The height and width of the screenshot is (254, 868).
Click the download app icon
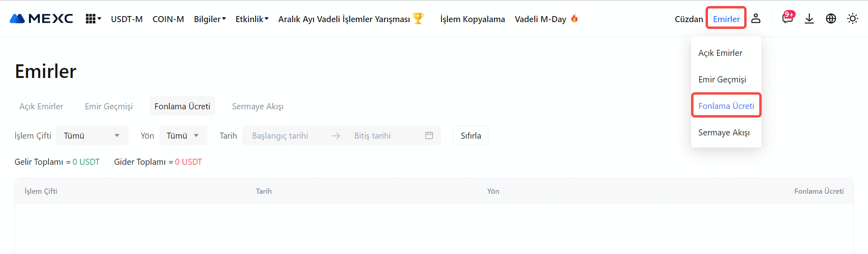809,18
